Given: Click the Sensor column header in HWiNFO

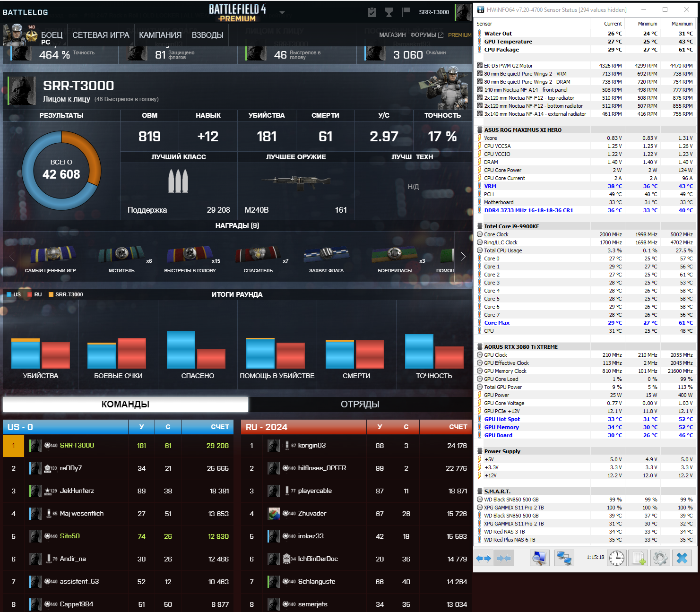Looking at the screenshot, I should click(x=484, y=24).
